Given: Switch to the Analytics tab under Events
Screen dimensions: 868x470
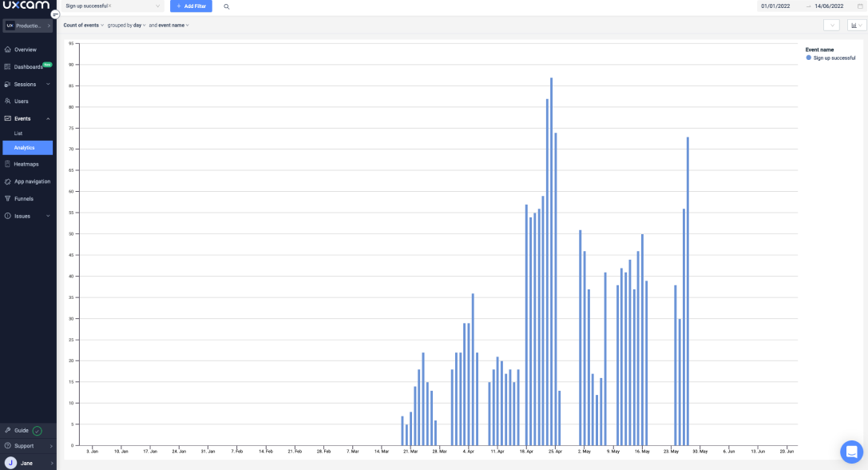Looking at the screenshot, I should [25, 148].
